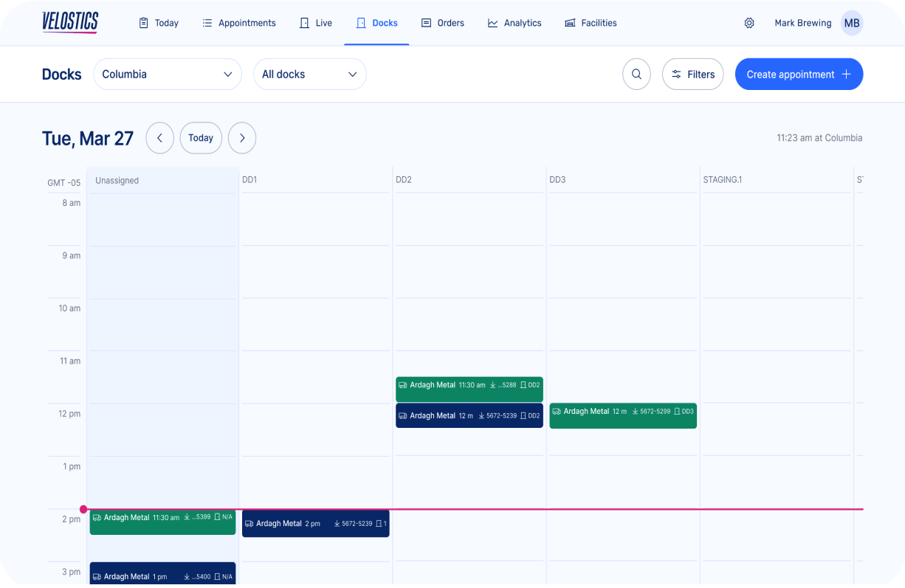Screen dimensions: 905x588
Task: Click the MB avatar circle
Action: click(x=851, y=23)
